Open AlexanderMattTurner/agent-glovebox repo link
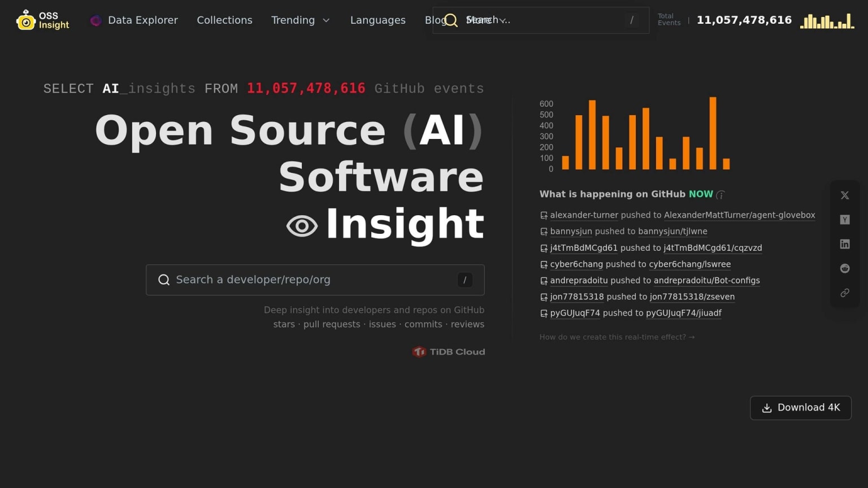868x488 pixels. (739, 215)
